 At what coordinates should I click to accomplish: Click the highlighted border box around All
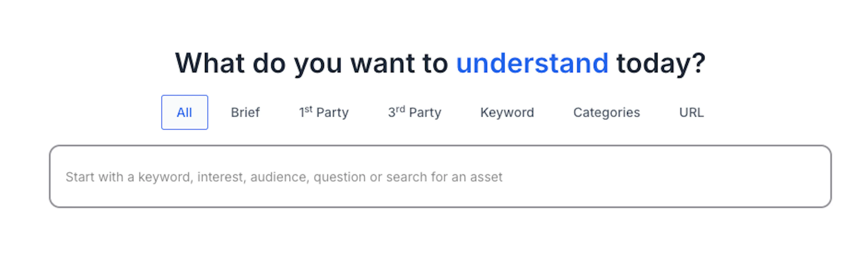(x=184, y=112)
